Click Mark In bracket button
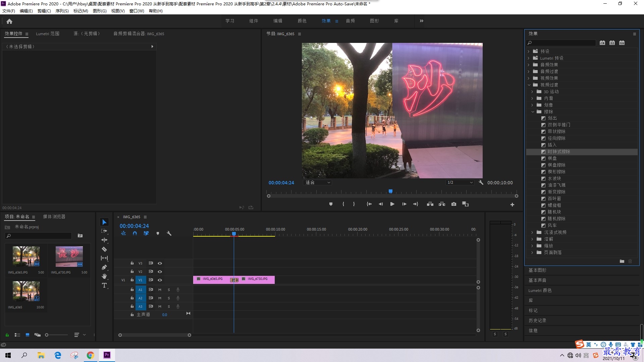644x362 pixels. pyautogui.click(x=343, y=204)
